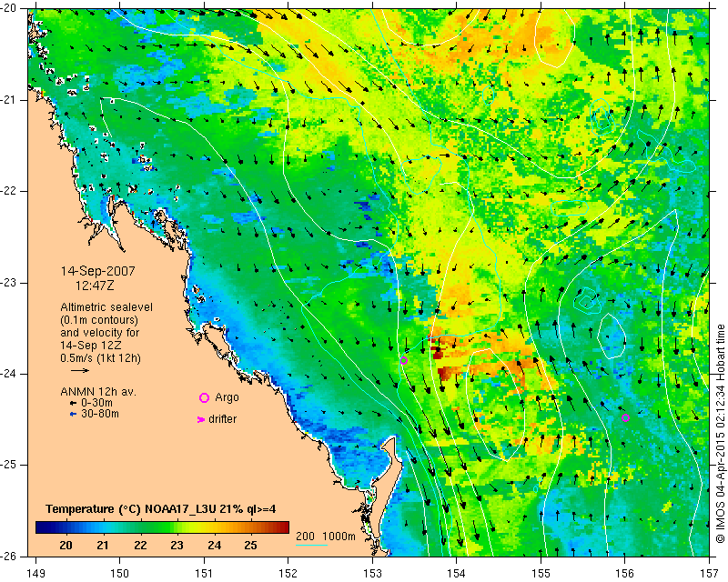The height and width of the screenshot is (582, 728).
Task: Click the latitude axis label '-25'
Action: (x=10, y=465)
